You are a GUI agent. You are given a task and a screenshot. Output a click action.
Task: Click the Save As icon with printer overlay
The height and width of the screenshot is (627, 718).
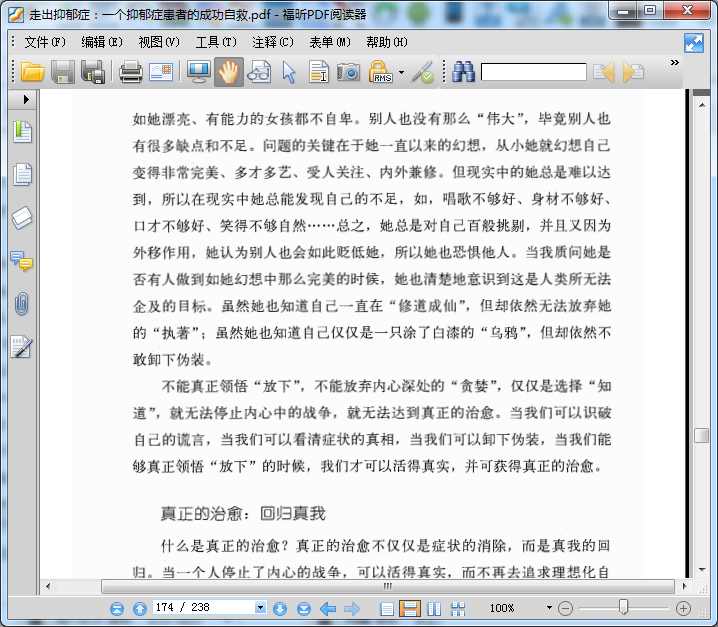tap(93, 72)
